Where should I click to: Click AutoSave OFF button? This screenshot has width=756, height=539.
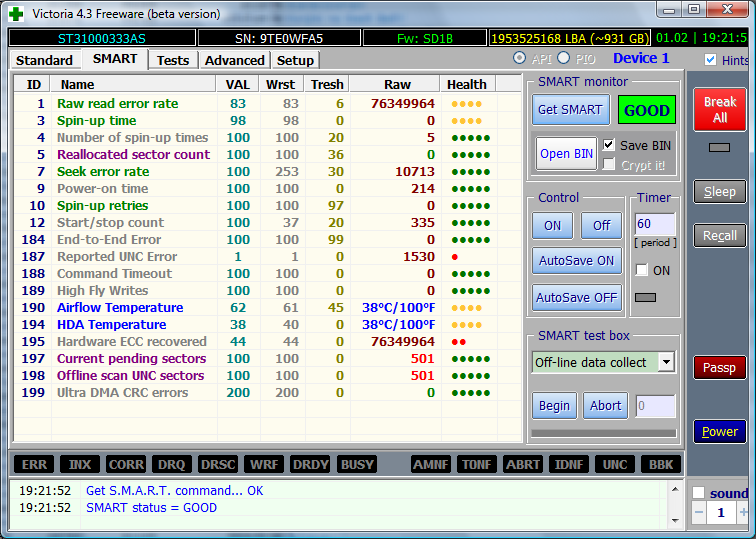pyautogui.click(x=577, y=297)
